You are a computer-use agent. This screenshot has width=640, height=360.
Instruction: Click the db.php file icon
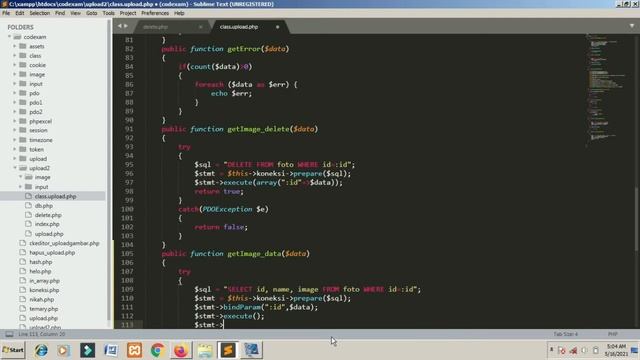click(x=28, y=205)
